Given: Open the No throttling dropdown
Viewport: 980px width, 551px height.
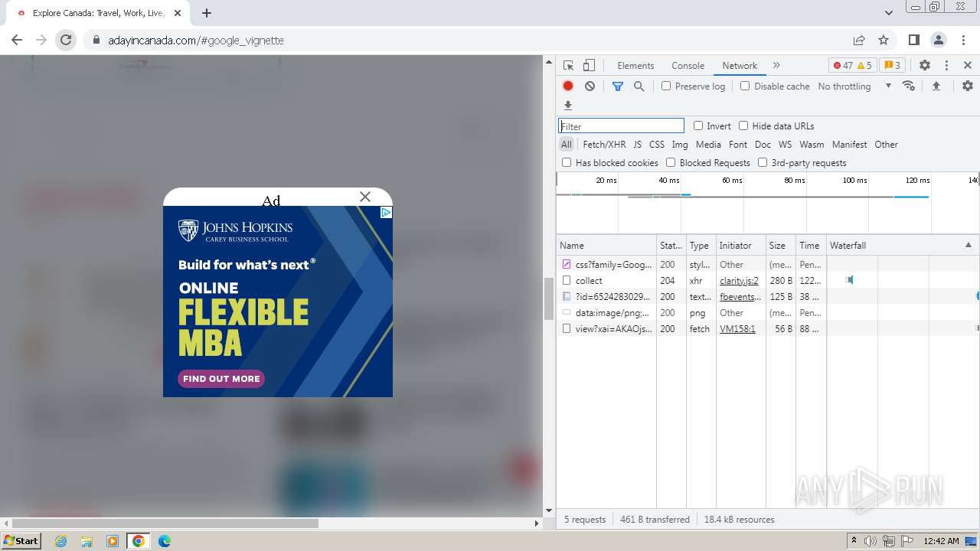Looking at the screenshot, I should click(854, 86).
